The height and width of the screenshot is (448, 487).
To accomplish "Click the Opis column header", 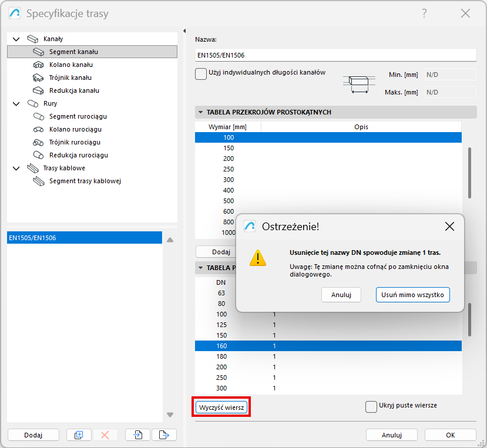I will click(x=361, y=127).
